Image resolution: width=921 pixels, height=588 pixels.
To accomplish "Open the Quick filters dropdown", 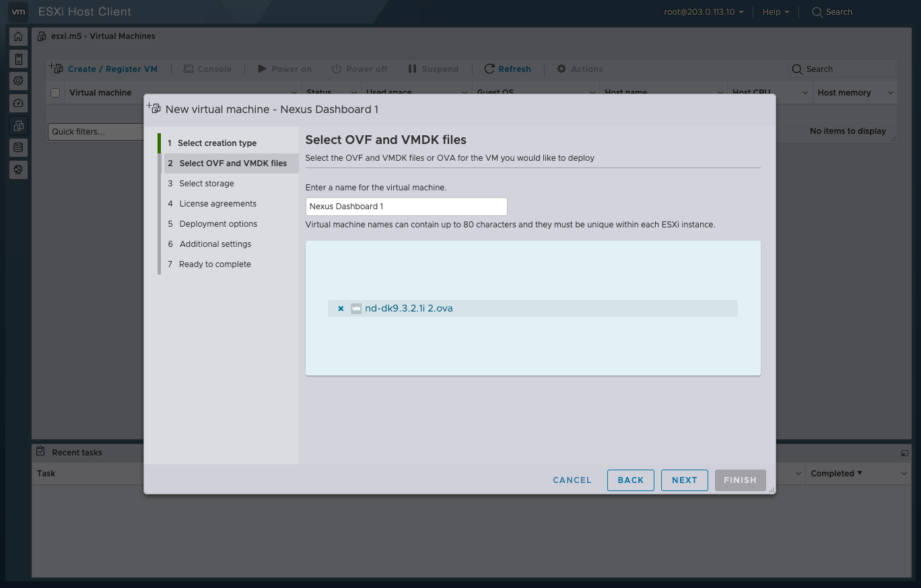I will click(97, 131).
